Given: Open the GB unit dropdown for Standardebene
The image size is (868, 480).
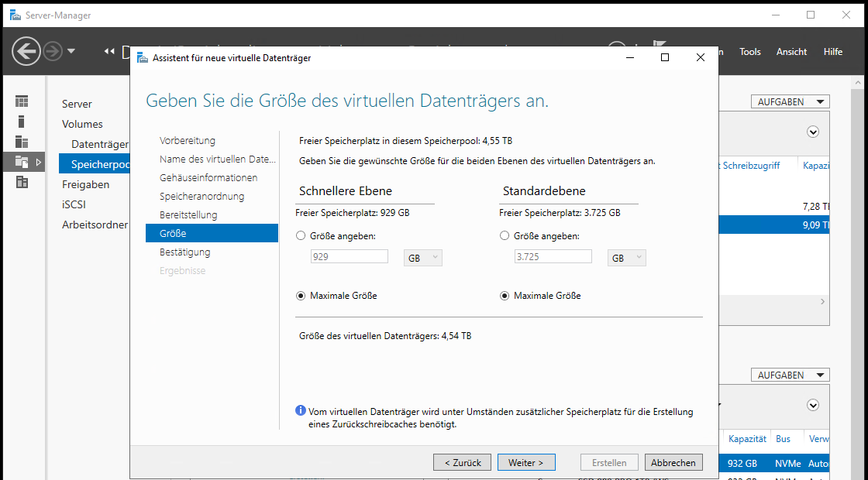Looking at the screenshot, I should pyautogui.click(x=627, y=258).
